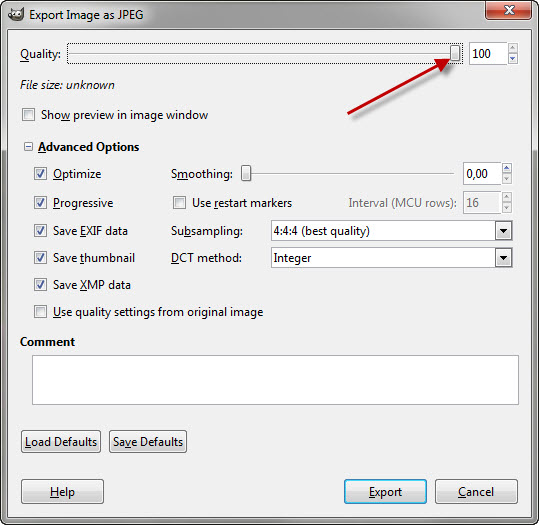Increase Quality value with up stepper arrow
539x525 pixels.
tap(513, 48)
